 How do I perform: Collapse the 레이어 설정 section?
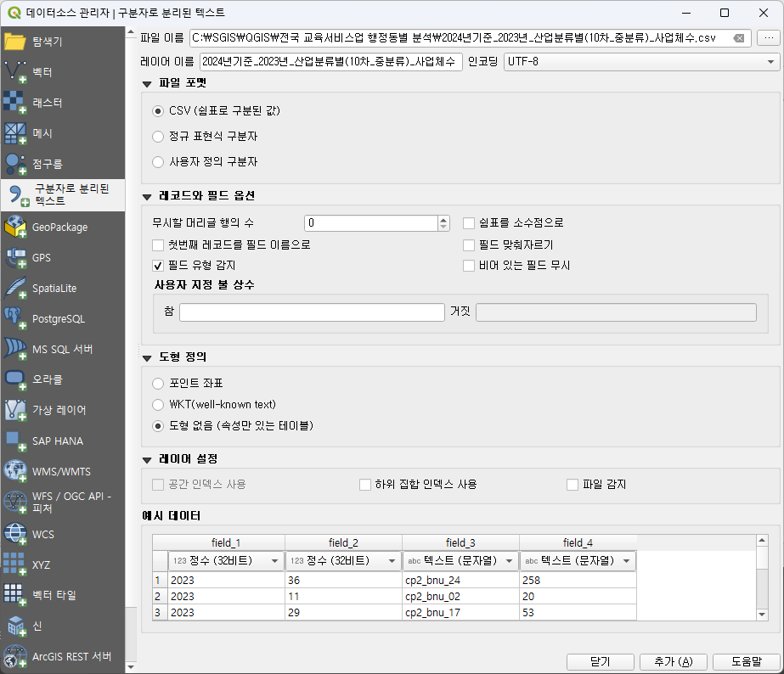pyautogui.click(x=147, y=459)
